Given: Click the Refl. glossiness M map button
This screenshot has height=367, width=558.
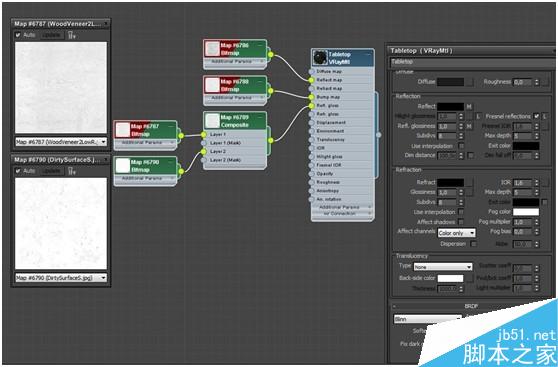Looking at the screenshot, I should 469,126.
